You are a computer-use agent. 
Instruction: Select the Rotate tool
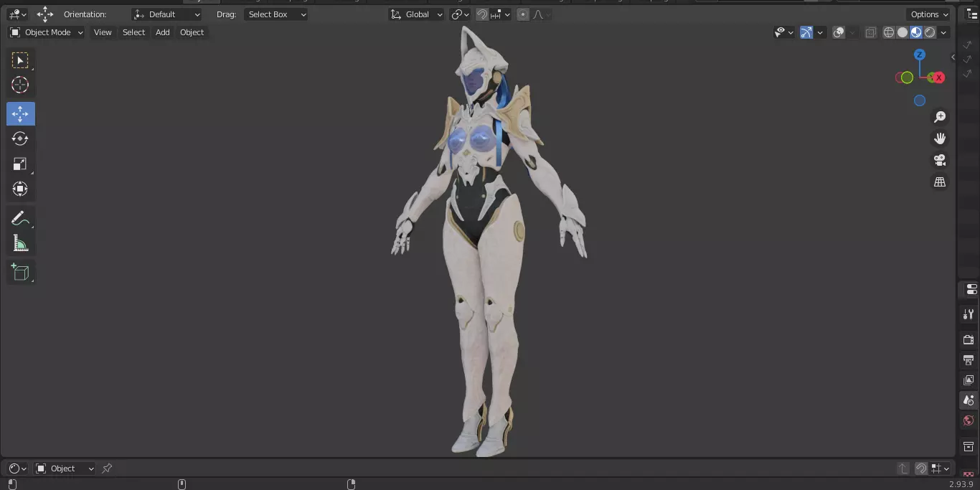[x=20, y=139]
